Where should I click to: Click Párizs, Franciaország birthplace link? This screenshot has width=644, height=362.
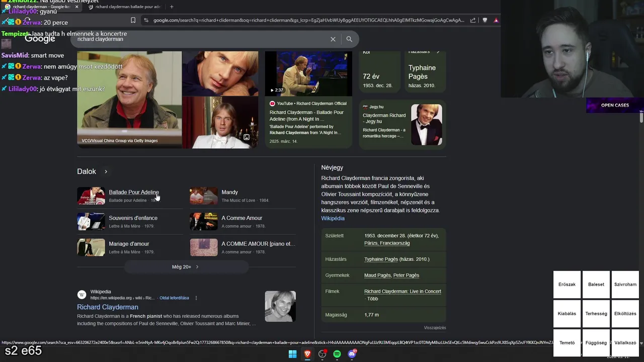click(387, 243)
